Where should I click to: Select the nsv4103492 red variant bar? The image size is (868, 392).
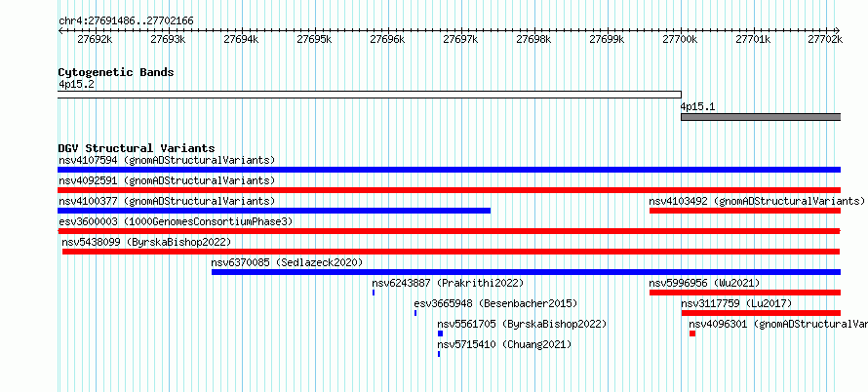(744, 211)
